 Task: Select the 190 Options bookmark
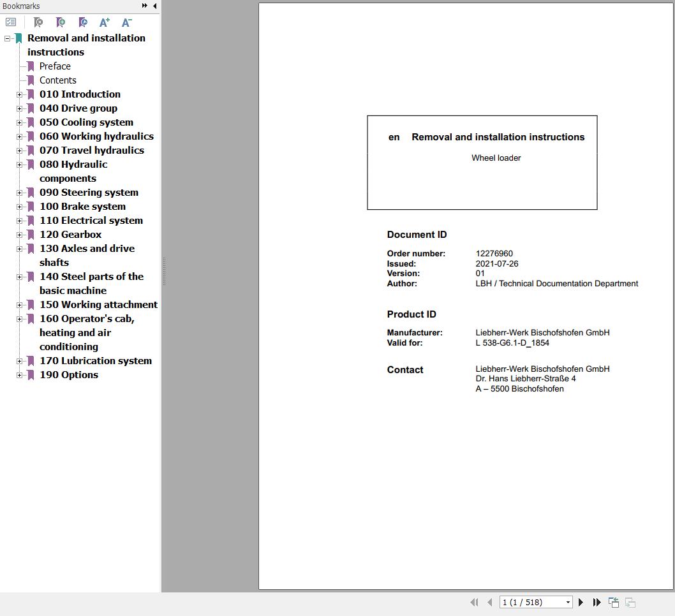69,375
